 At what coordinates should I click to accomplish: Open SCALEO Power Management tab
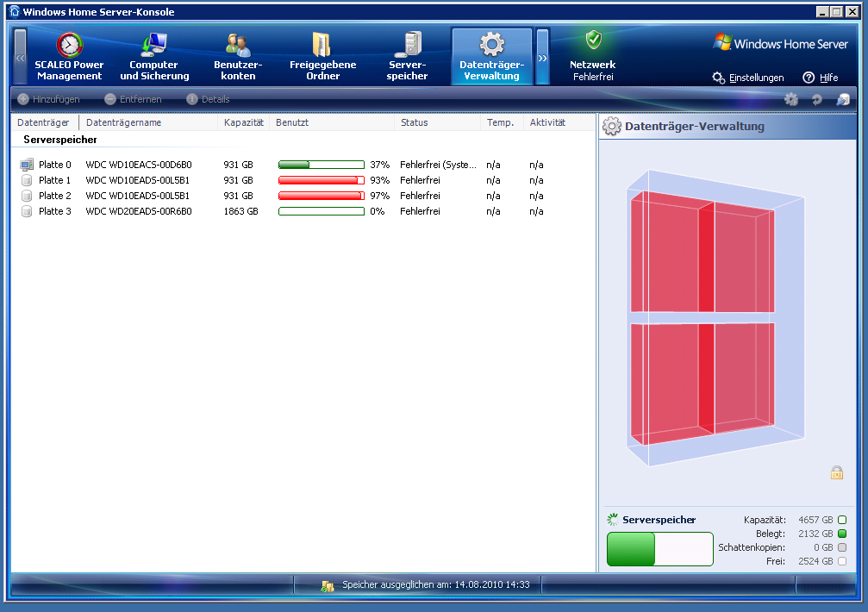click(69, 57)
